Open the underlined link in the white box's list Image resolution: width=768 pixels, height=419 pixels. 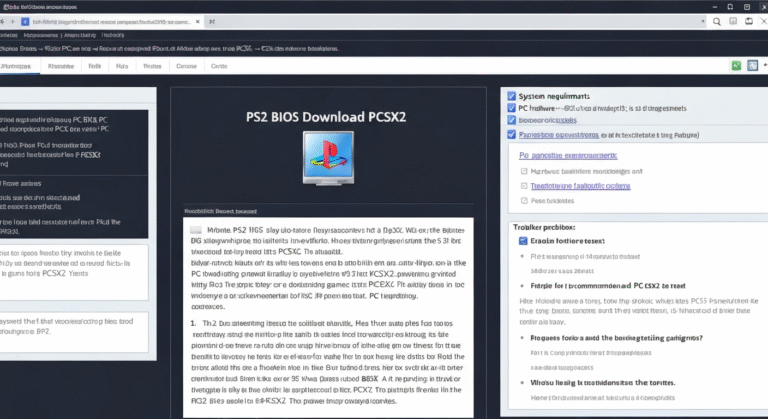click(580, 186)
